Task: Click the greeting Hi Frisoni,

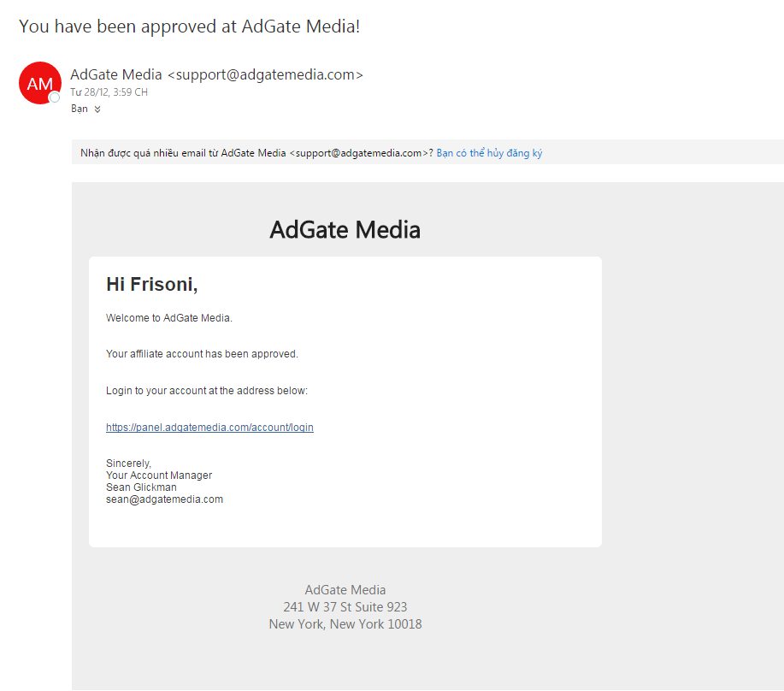Action: point(152,285)
